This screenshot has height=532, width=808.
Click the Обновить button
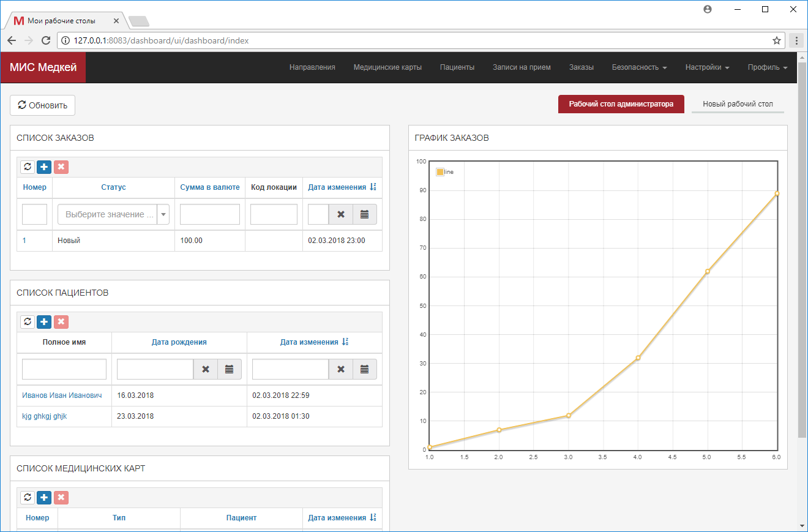[x=42, y=105]
